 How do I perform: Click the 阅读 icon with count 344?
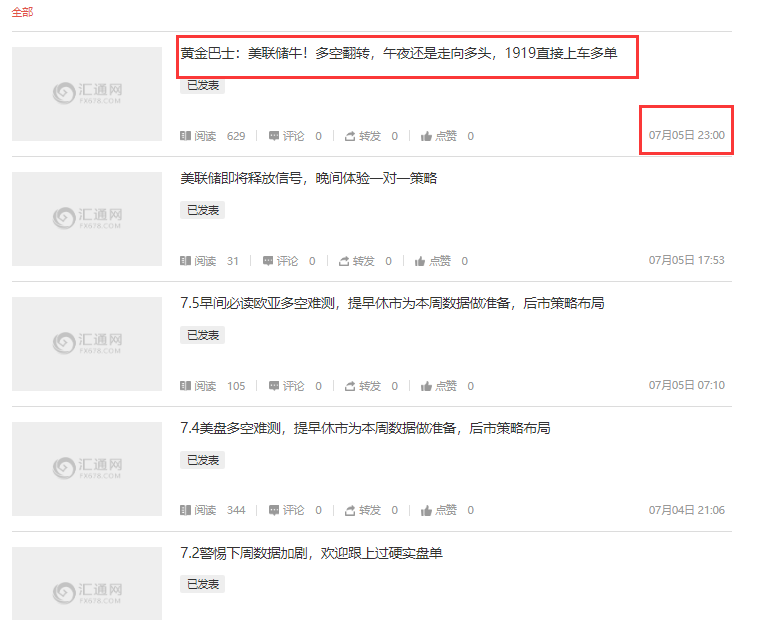(x=185, y=510)
